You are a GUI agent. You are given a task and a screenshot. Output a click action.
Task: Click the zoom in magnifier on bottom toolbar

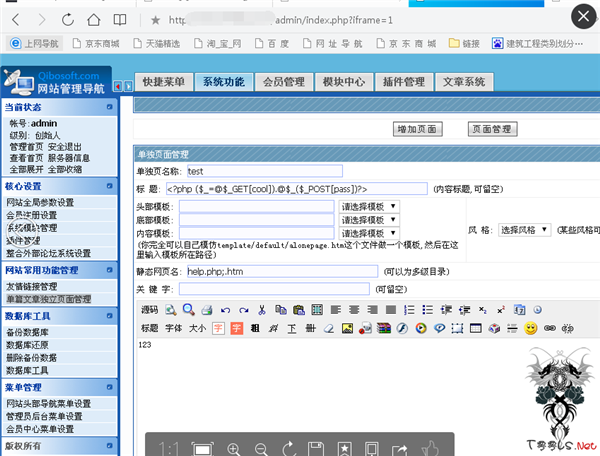point(234,449)
